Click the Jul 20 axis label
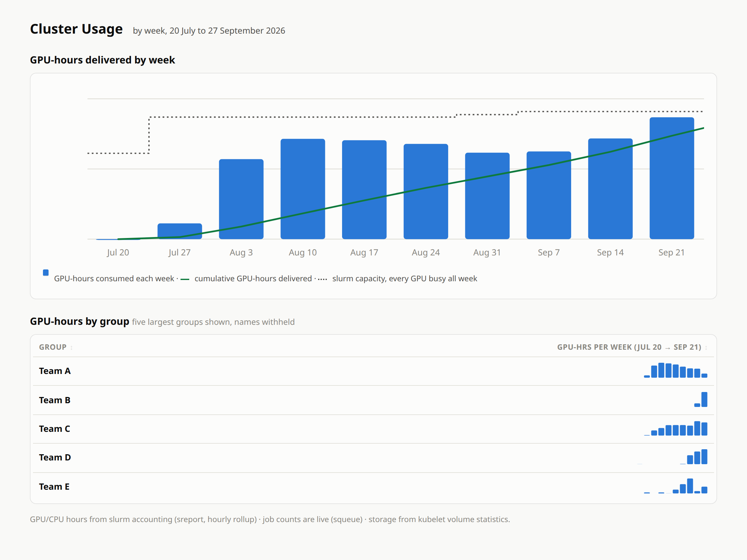This screenshot has height=560, width=747. 118,253
